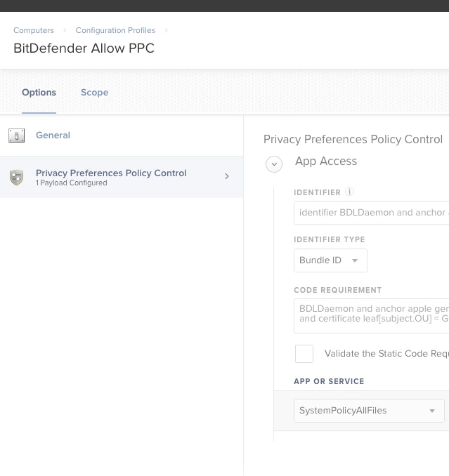Enable Validate the Static Code Requirement checkbox

[x=304, y=354]
